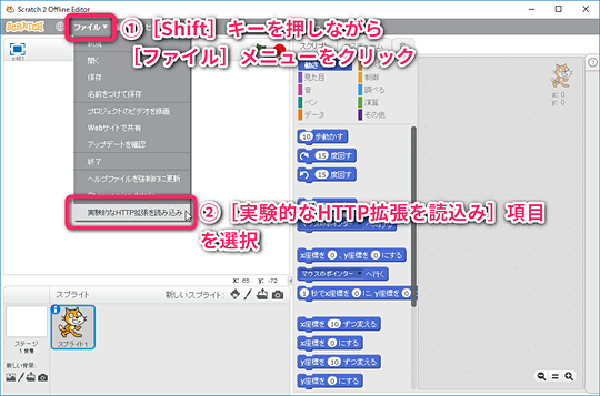
Task: Click x value field in x座標を0、y座標を0にする block
Action: (332, 255)
